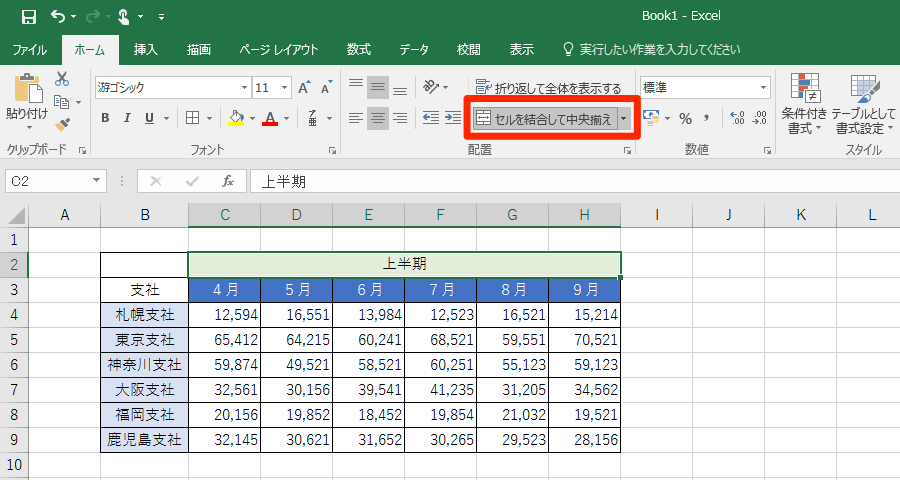Switch to the データ tab
Image resolution: width=900 pixels, height=480 pixels.
tap(414, 50)
